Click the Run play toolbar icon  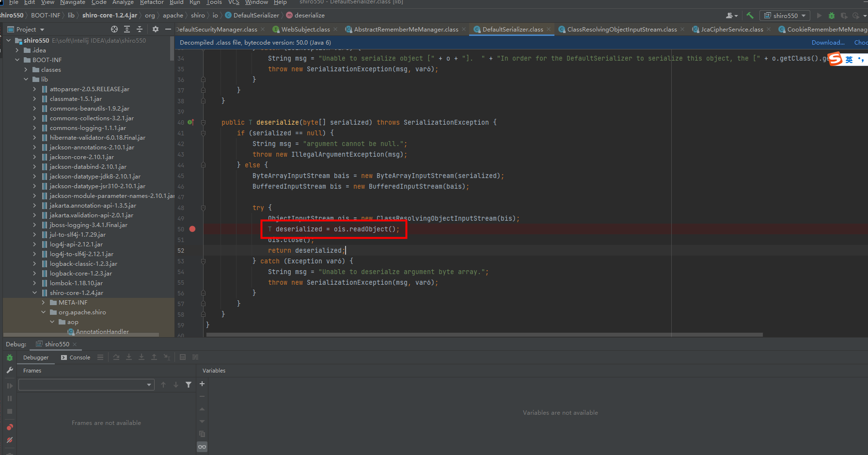(x=819, y=16)
